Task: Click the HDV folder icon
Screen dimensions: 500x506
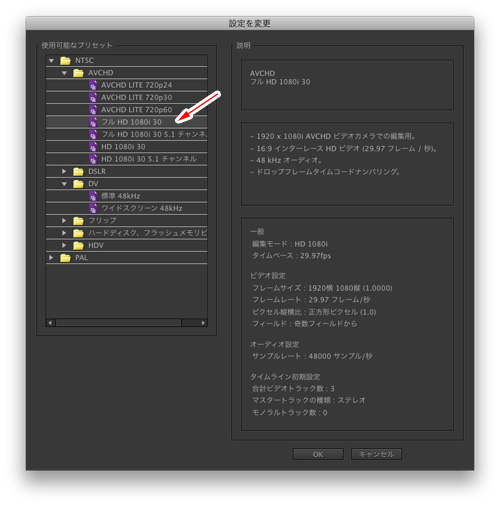Action: click(78, 246)
